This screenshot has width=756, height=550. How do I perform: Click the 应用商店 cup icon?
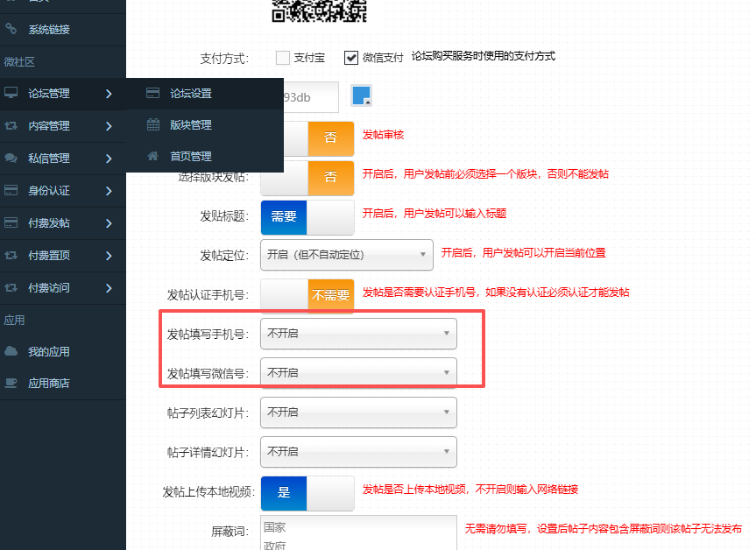coord(11,383)
